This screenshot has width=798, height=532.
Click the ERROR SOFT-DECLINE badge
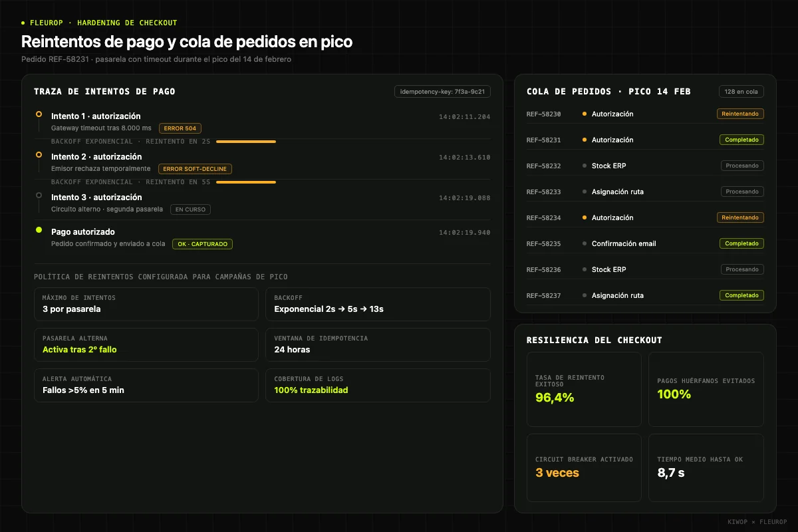point(195,169)
